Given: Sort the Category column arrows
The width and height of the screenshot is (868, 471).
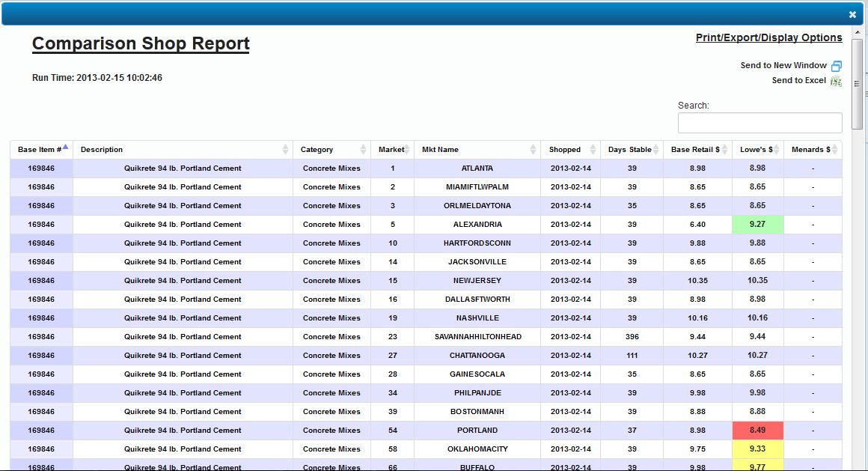Looking at the screenshot, I should (363, 149).
